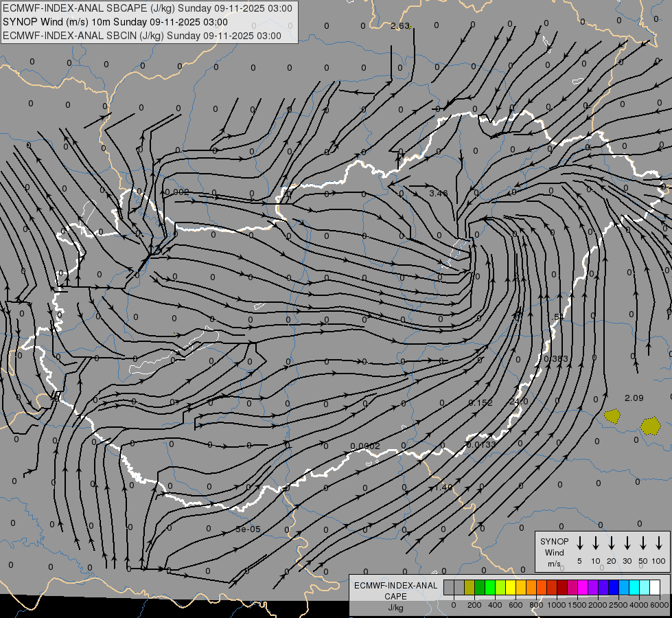The width and height of the screenshot is (672, 618).
Task: Click the 2.63 value on the map
Action: (400, 25)
